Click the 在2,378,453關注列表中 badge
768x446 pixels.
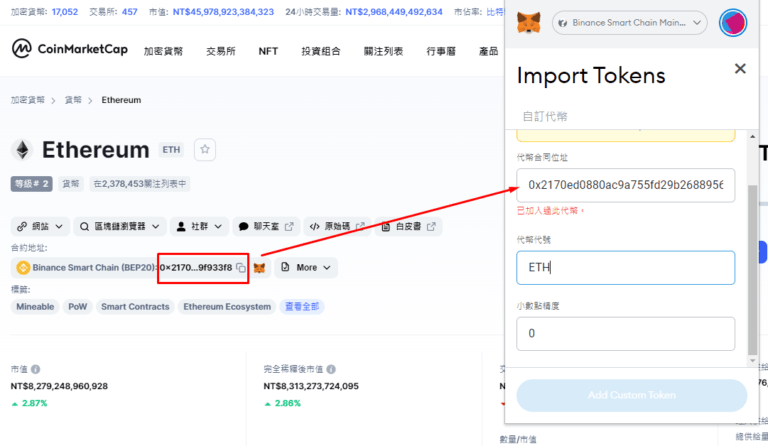click(x=140, y=184)
